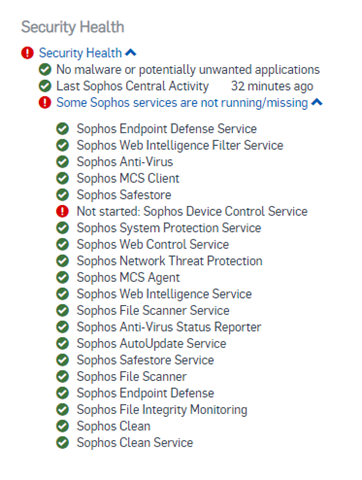
Task: Collapse the Sophos services list chevron
Action: [317, 102]
